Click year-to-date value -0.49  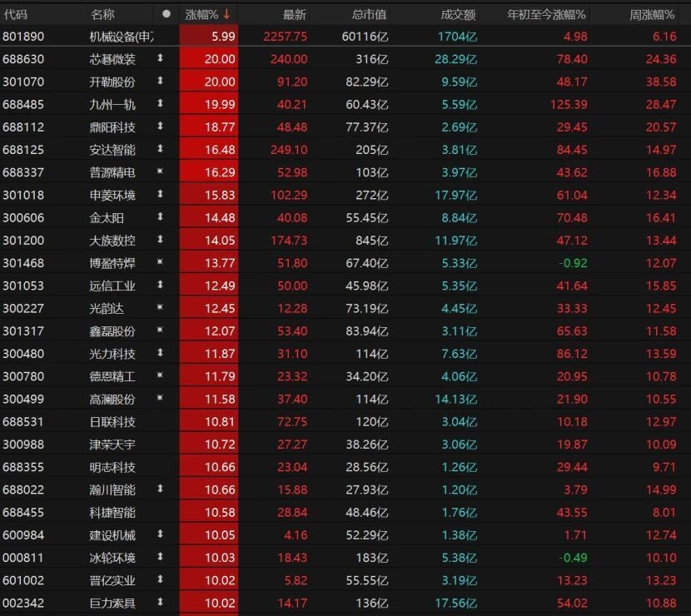coord(573,558)
